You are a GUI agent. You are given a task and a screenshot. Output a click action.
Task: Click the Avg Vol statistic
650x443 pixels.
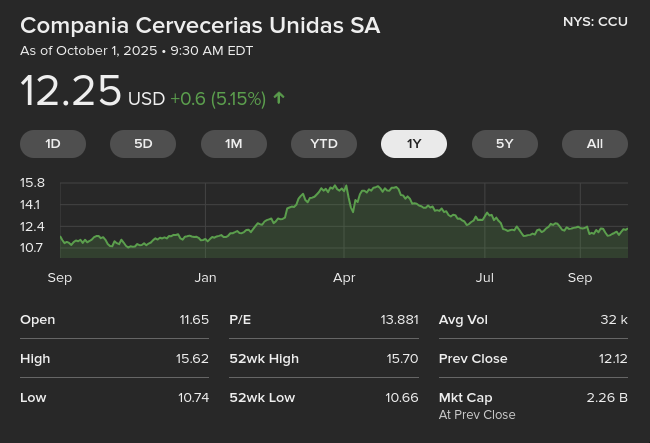pos(532,320)
